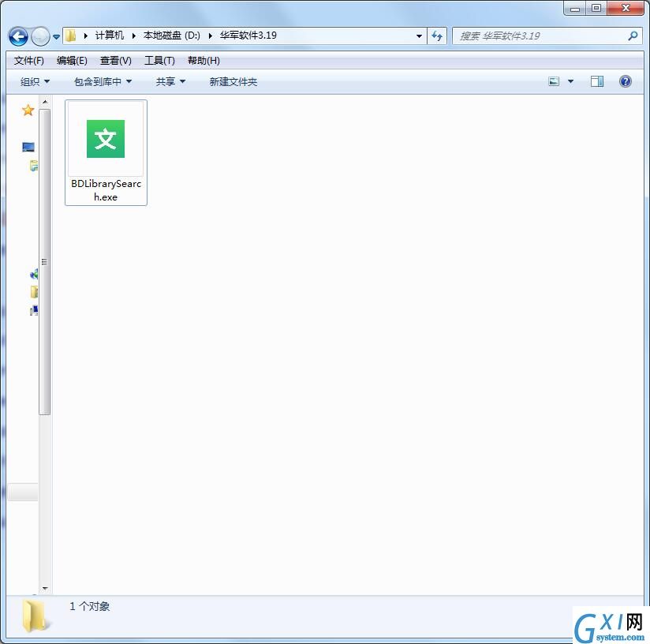The width and height of the screenshot is (650, 644).
Task: Minimize the explorer window
Action: 575,9
